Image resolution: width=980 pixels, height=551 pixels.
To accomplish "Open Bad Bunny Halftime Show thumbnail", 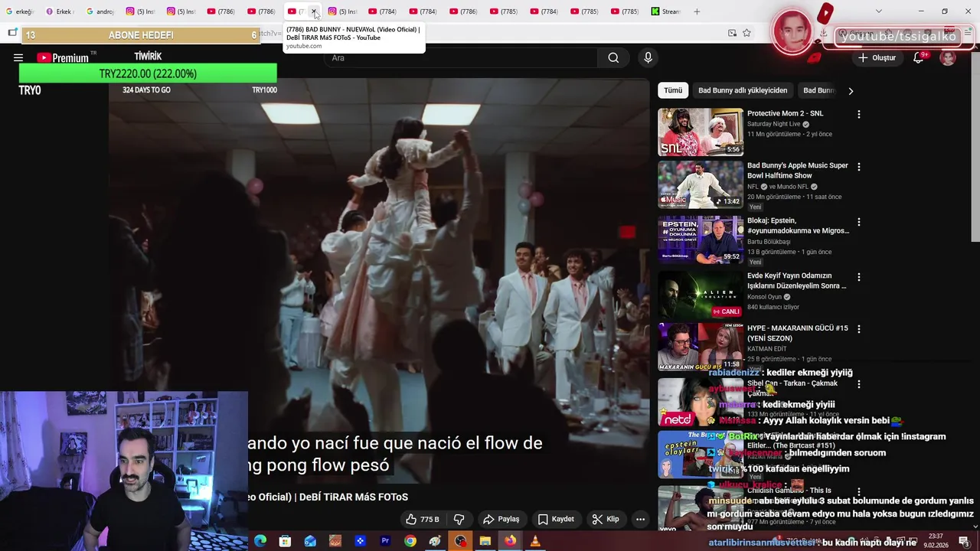I will [701, 184].
